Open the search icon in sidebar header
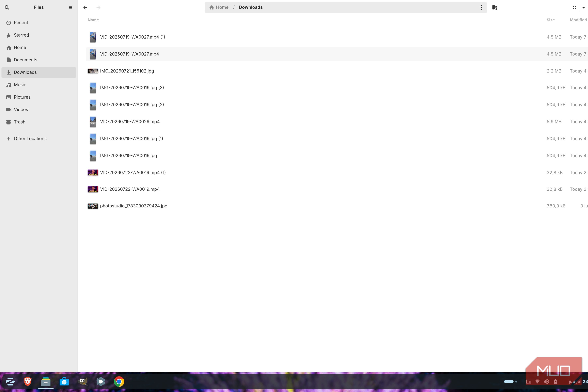 (7, 8)
